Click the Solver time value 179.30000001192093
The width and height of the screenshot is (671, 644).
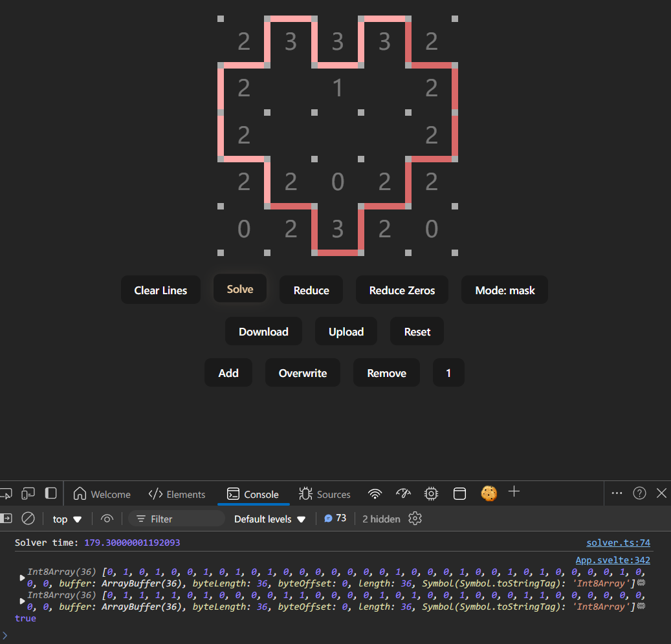pos(132,542)
